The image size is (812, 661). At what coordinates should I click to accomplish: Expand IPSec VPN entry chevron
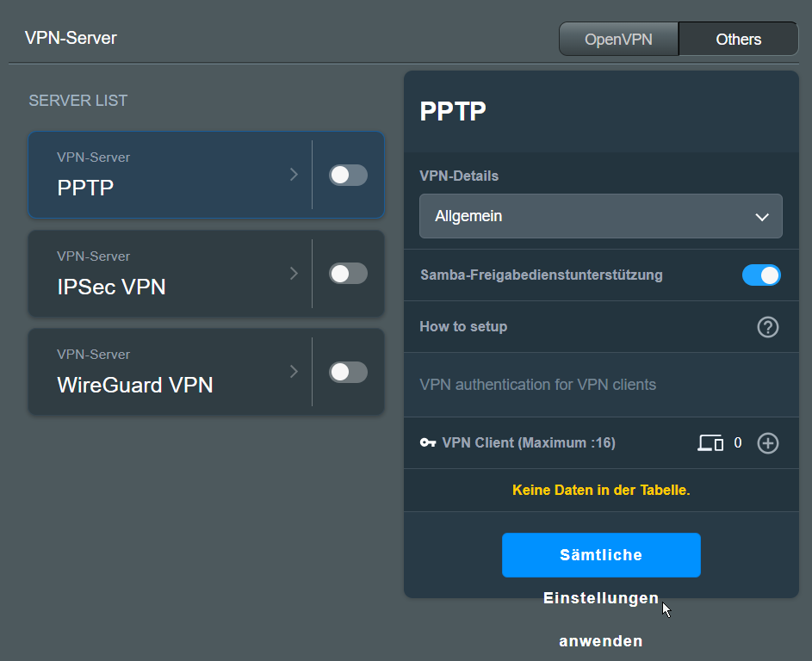[x=294, y=274]
